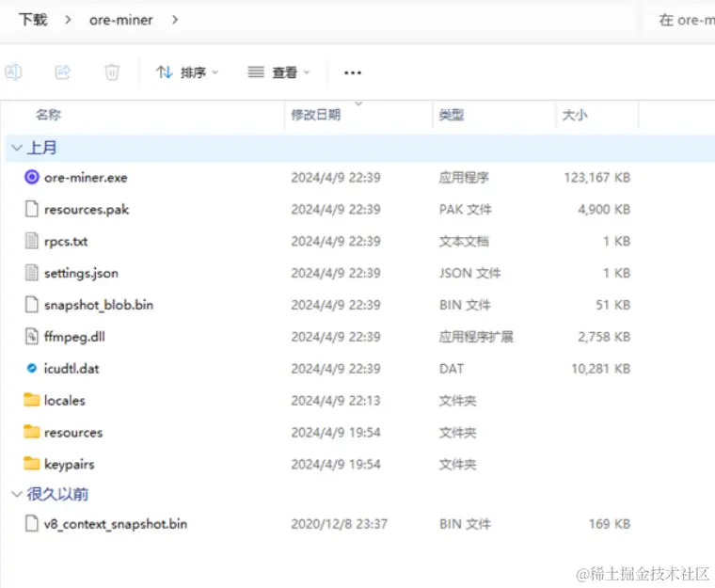
Task: Expand chevron after 下载 breadcrumb
Action: (x=68, y=20)
